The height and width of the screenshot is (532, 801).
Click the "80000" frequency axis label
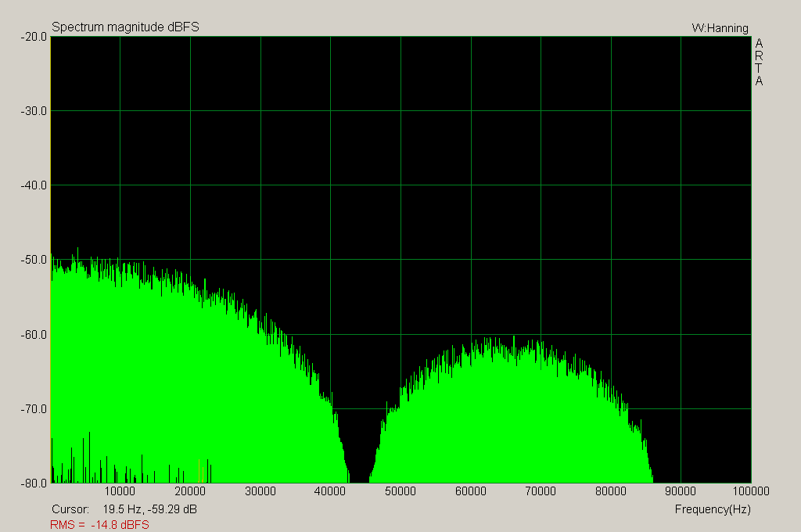[x=611, y=491]
